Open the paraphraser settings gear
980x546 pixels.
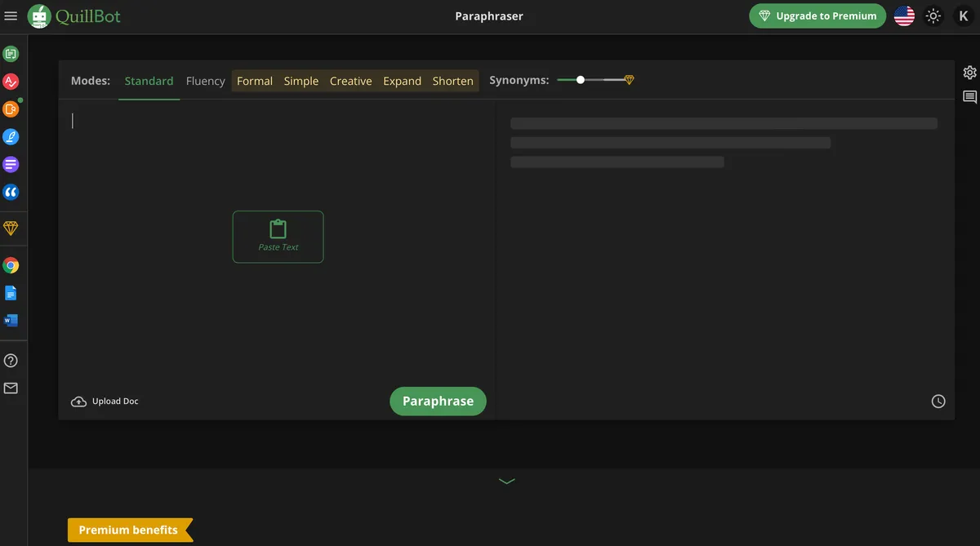coord(969,72)
